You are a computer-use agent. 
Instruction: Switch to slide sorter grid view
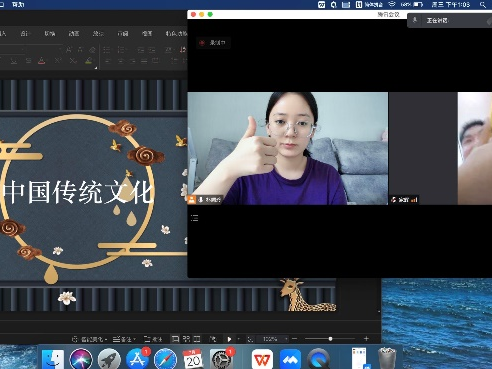(x=186, y=339)
